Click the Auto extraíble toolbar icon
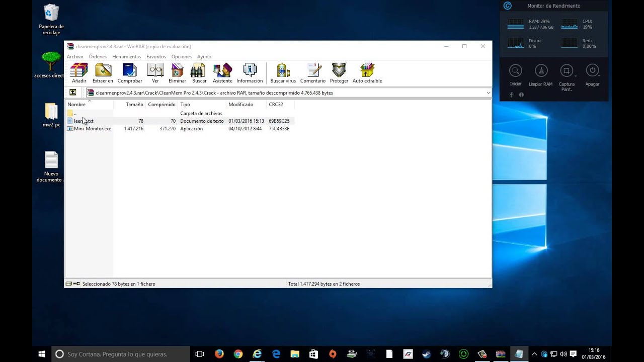This screenshot has height=362, width=644. [367, 73]
